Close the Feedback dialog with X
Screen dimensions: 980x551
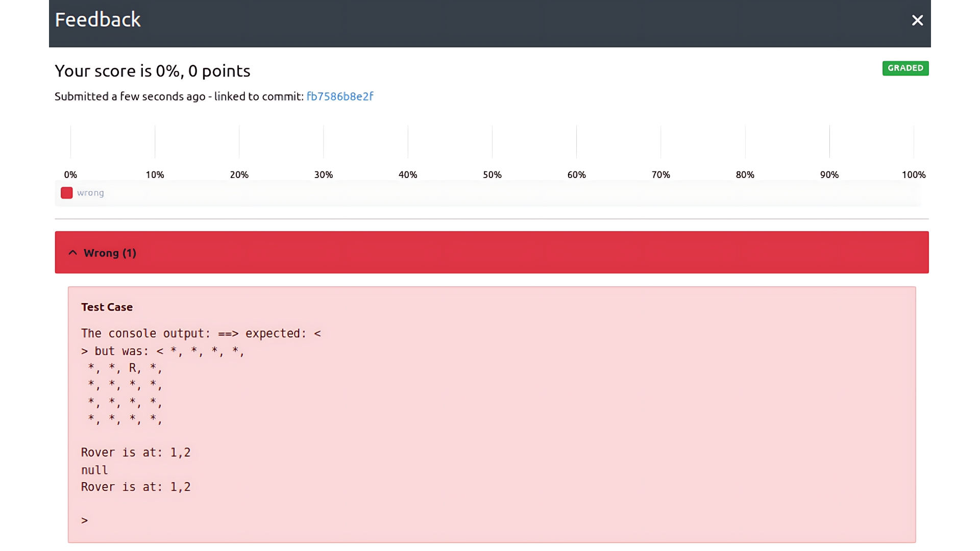click(917, 20)
